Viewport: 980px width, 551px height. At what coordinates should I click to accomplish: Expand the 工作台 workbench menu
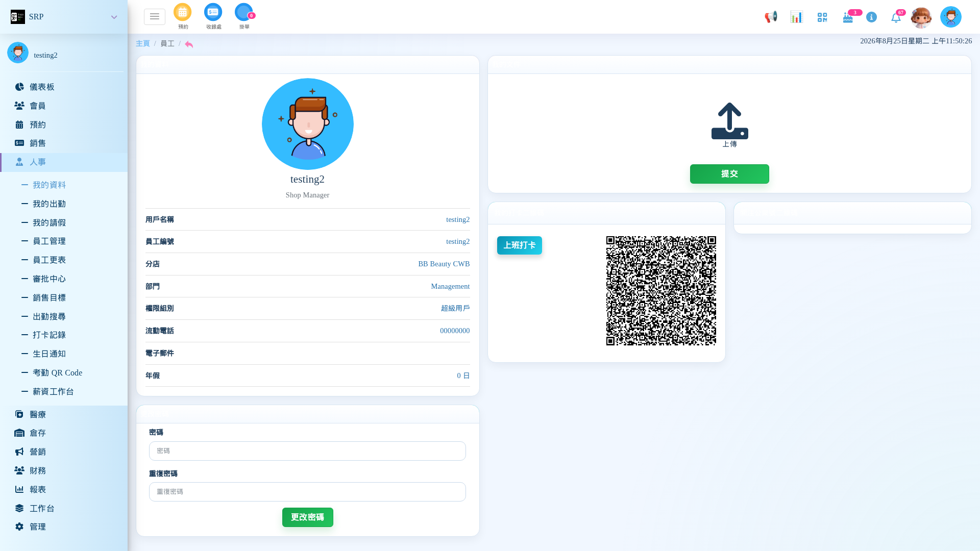[64, 509]
